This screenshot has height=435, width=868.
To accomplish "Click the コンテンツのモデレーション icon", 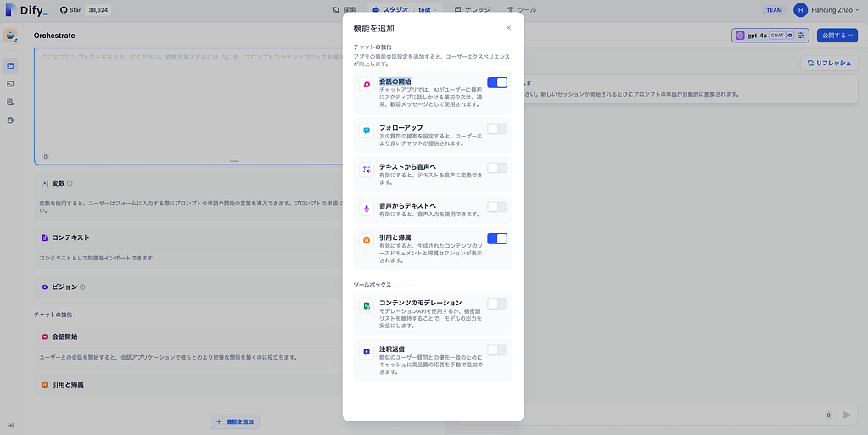I will (367, 305).
